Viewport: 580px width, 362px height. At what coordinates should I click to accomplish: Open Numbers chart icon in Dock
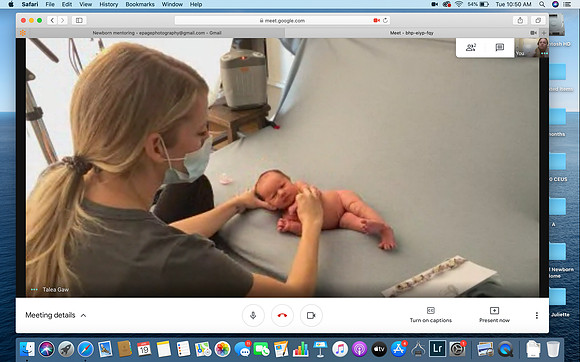tap(300, 349)
